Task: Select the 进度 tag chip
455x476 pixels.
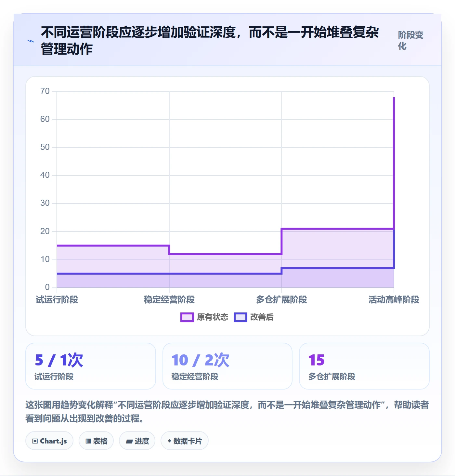Action: coord(137,441)
